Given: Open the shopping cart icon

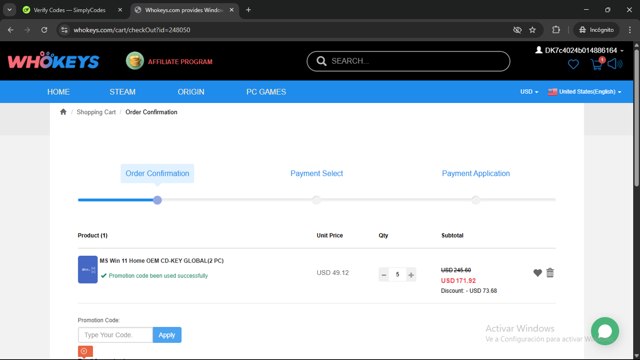Looking at the screenshot, I should click(x=597, y=64).
